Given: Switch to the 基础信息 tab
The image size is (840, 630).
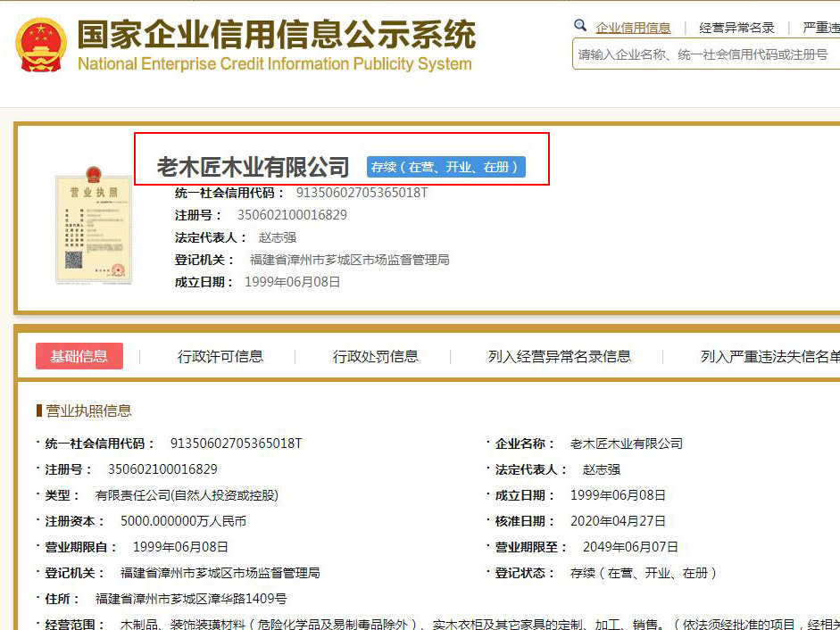Looking at the screenshot, I should (x=79, y=356).
